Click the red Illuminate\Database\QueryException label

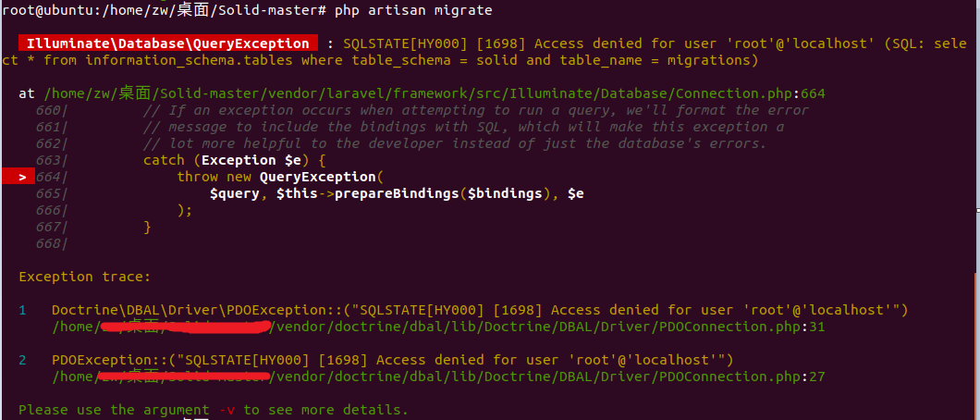click(x=167, y=43)
